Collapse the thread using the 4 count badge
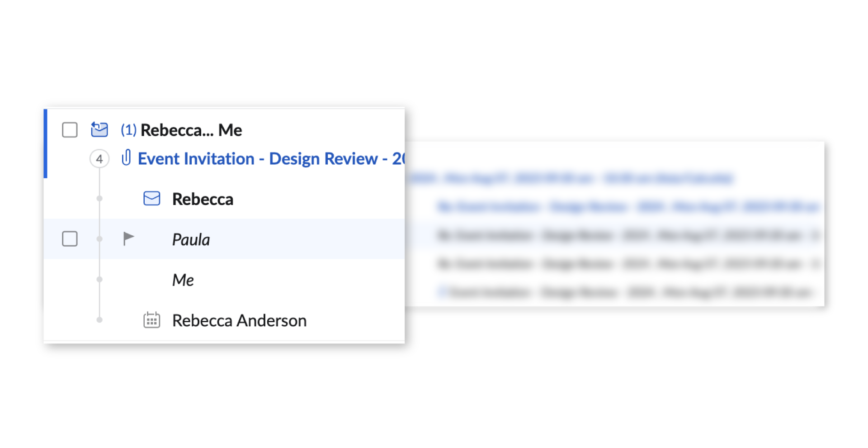The width and height of the screenshot is (868, 448). coord(99,159)
